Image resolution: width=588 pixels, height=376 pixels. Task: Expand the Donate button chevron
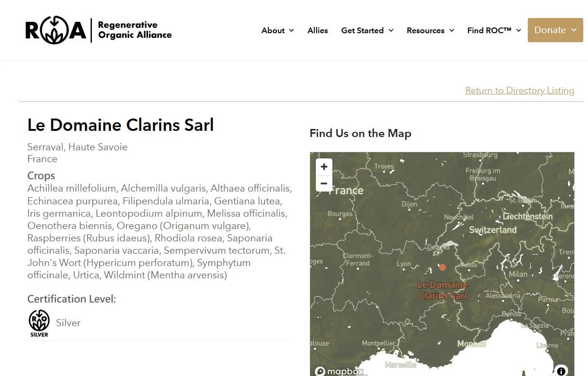(574, 30)
